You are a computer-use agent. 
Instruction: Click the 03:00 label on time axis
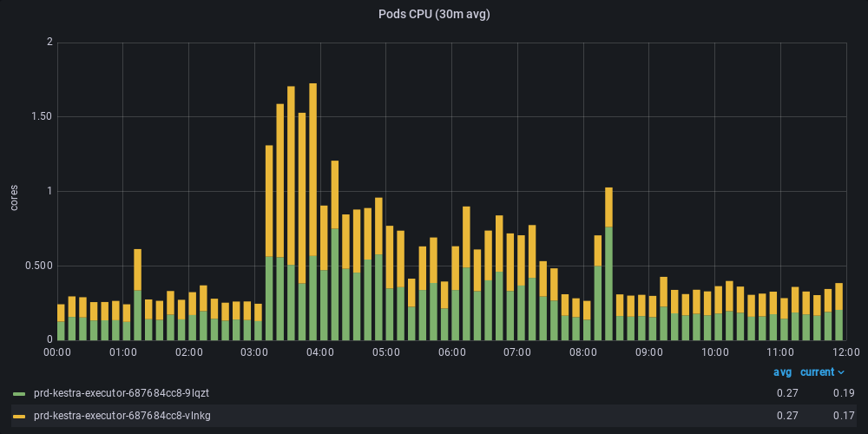pyautogui.click(x=254, y=352)
